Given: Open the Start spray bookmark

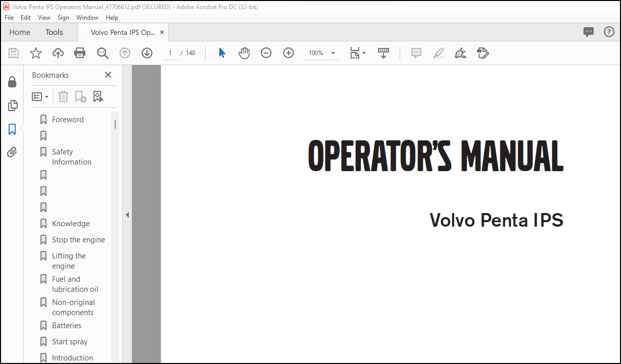Looking at the screenshot, I should [70, 342].
